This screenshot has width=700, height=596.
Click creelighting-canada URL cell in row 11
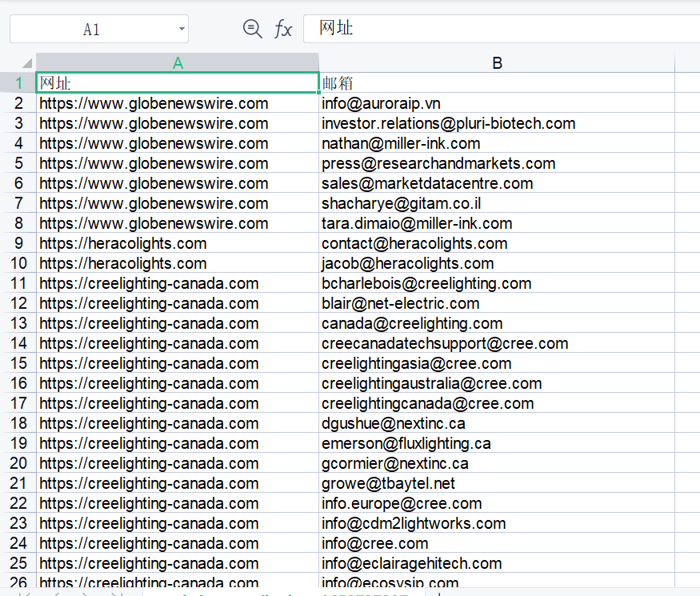click(178, 283)
